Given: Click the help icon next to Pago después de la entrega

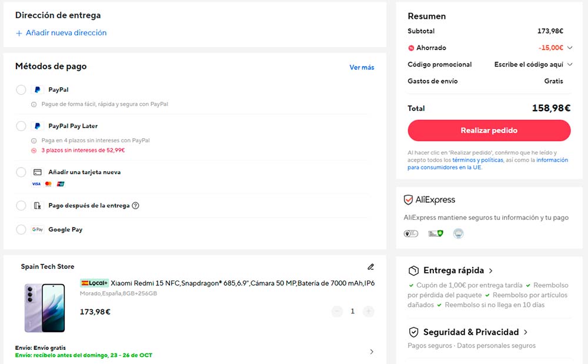Looking at the screenshot, I should 135,206.
